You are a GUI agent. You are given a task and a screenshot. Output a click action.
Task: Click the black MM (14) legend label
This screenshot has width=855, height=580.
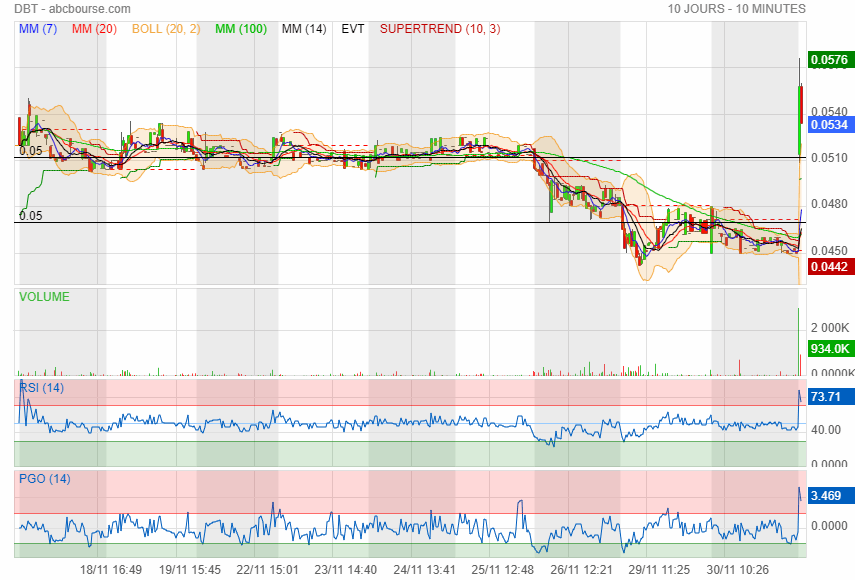(x=304, y=29)
